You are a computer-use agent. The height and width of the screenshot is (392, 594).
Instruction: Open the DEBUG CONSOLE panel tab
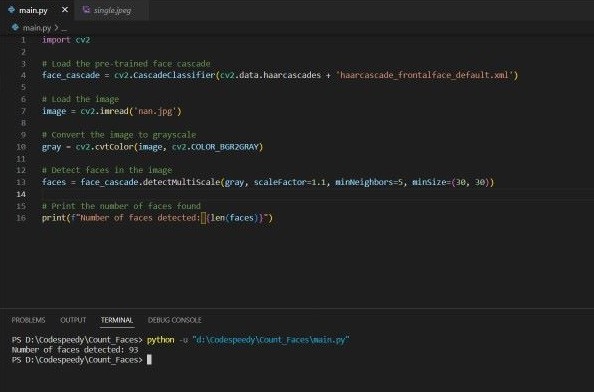tap(175, 320)
